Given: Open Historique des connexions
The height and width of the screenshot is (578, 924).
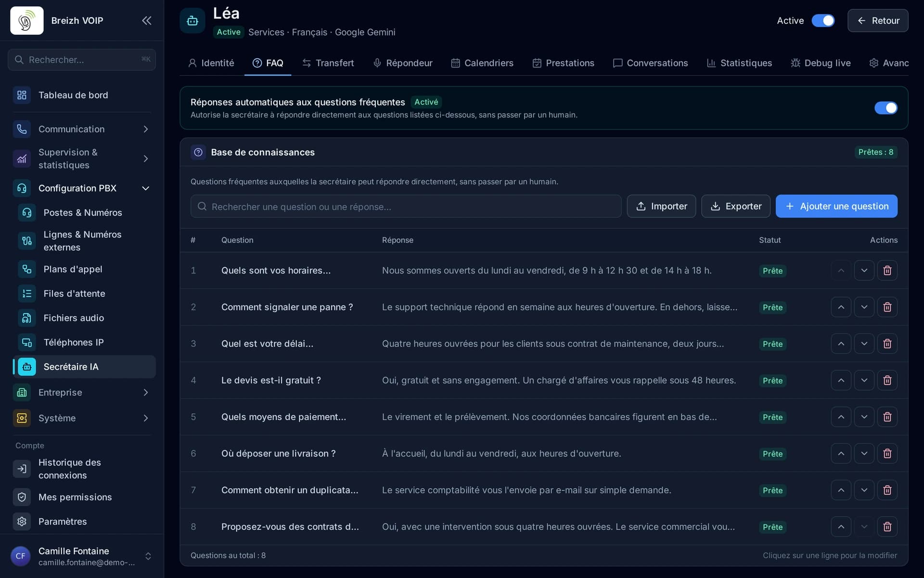Looking at the screenshot, I should [x=82, y=469].
